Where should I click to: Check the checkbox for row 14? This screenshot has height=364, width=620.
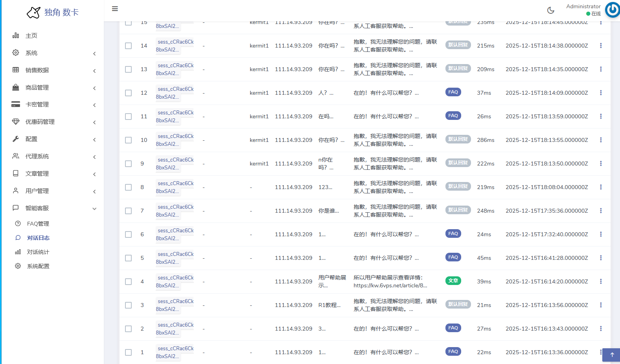pyautogui.click(x=129, y=46)
